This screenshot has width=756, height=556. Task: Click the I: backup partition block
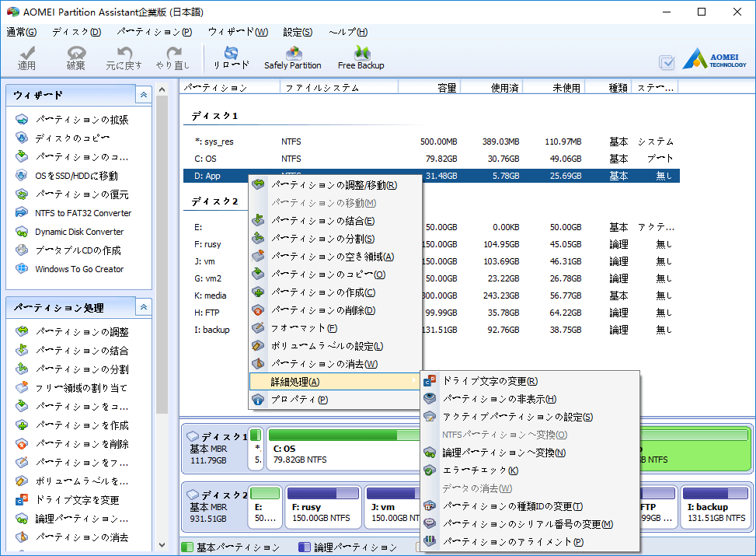tap(716, 507)
